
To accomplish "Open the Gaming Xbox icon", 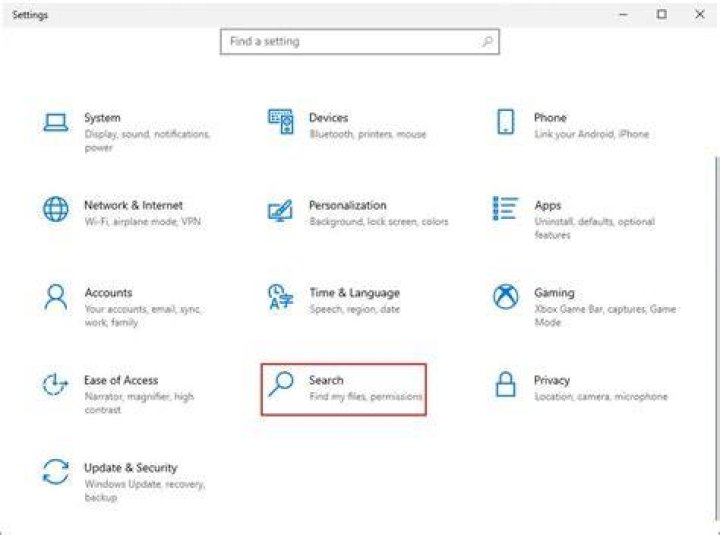I will point(506,296).
